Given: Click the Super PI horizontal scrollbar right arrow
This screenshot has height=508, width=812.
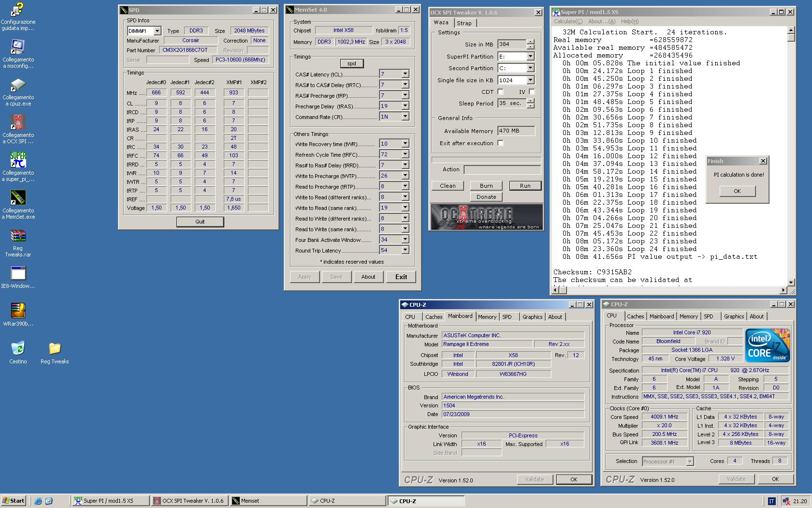Looking at the screenshot, I should (x=783, y=290).
